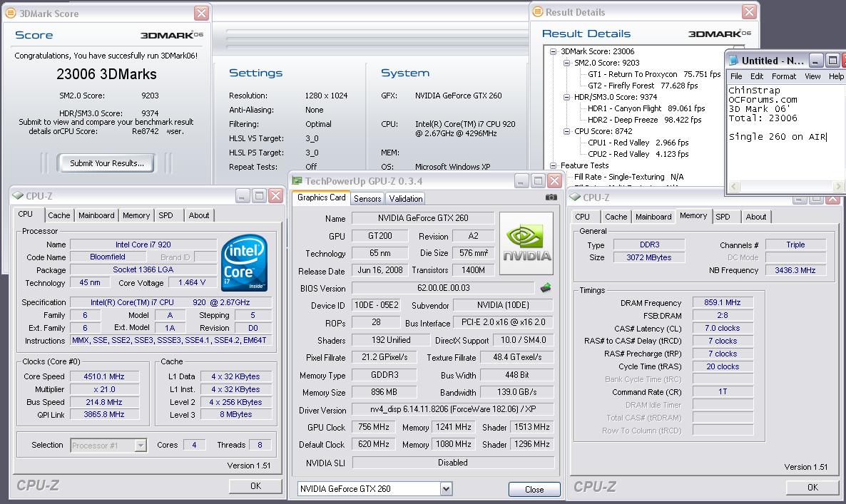Open the Mainboard tab in left CPU-Z
This screenshot has width=846, height=504.
coord(96,215)
